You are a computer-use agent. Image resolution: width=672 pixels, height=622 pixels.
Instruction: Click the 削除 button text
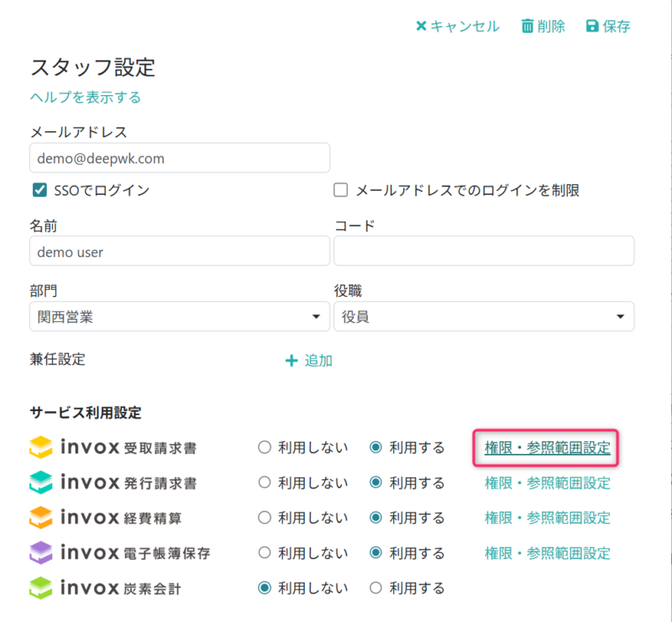tap(551, 26)
